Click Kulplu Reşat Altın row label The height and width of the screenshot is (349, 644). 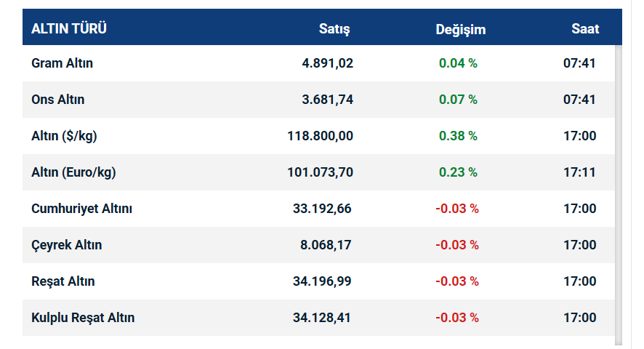pos(83,318)
